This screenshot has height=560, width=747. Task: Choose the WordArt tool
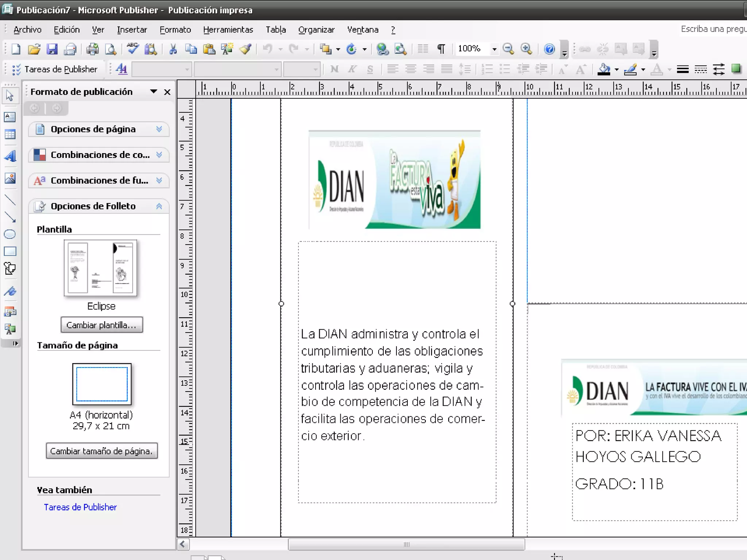tap(10, 156)
